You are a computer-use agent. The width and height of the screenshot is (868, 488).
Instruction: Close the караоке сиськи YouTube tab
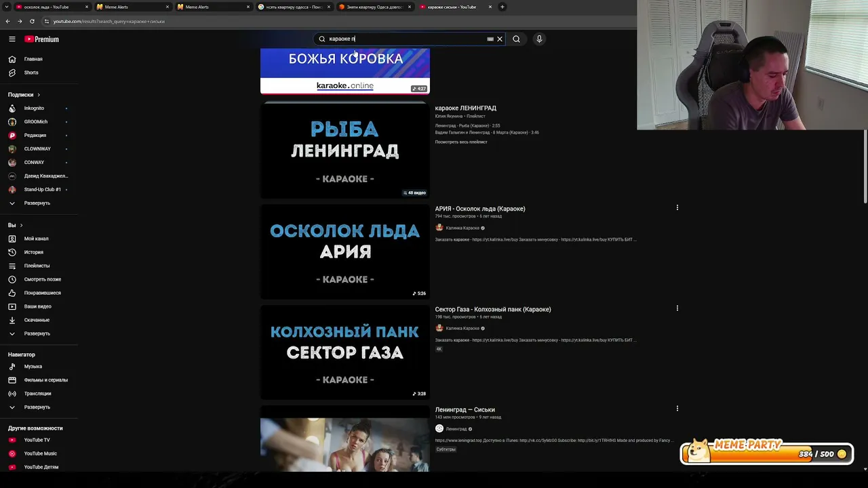pos(490,7)
